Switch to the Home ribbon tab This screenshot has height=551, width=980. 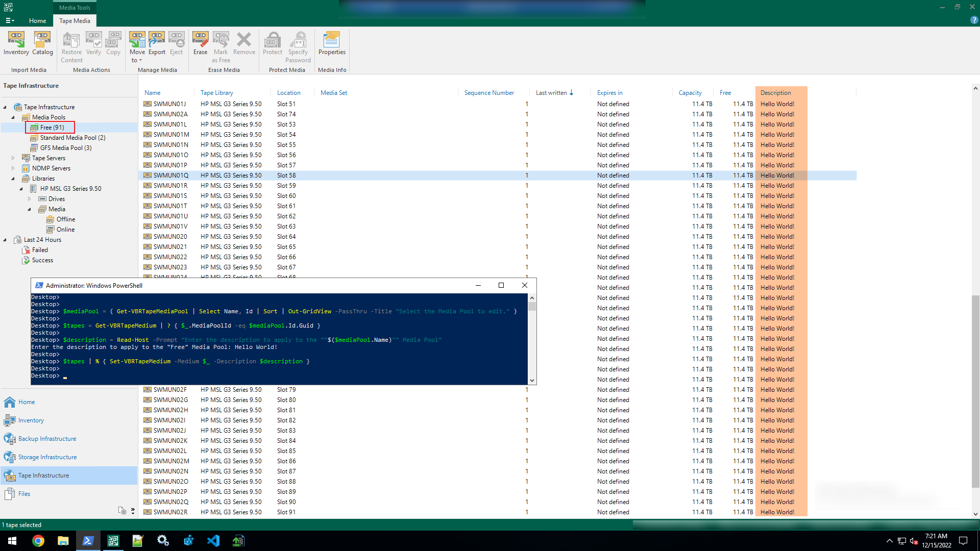pos(37,20)
